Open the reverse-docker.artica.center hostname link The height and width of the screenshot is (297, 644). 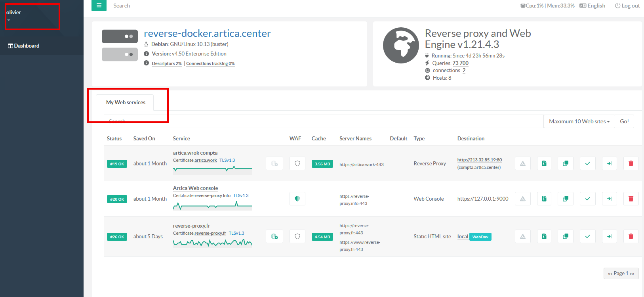click(x=207, y=33)
